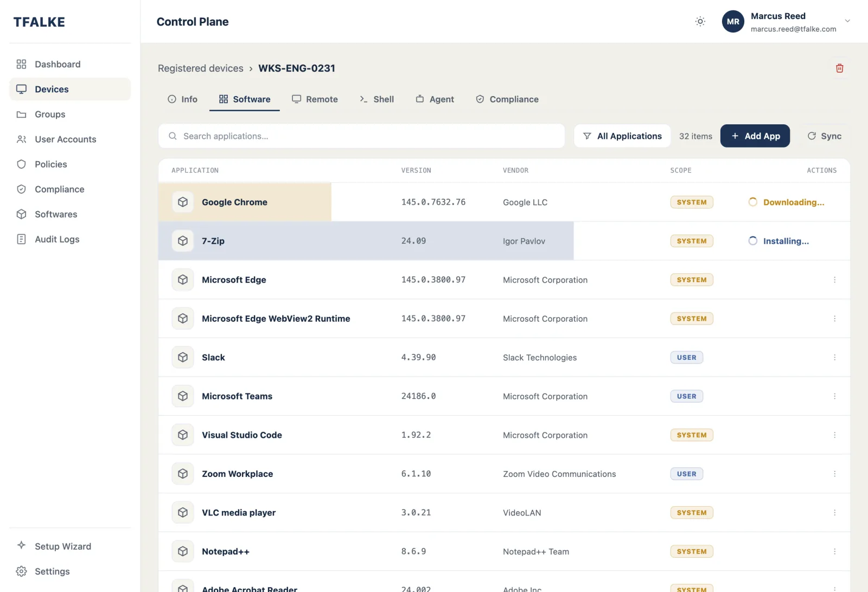Screen dimensions: 868x592
Task: Open actions menu for Slack row
Action: [834, 357]
